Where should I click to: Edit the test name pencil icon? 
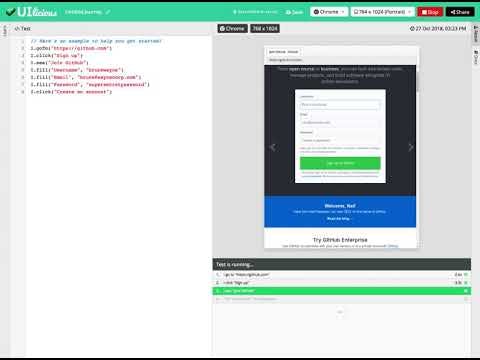point(108,12)
